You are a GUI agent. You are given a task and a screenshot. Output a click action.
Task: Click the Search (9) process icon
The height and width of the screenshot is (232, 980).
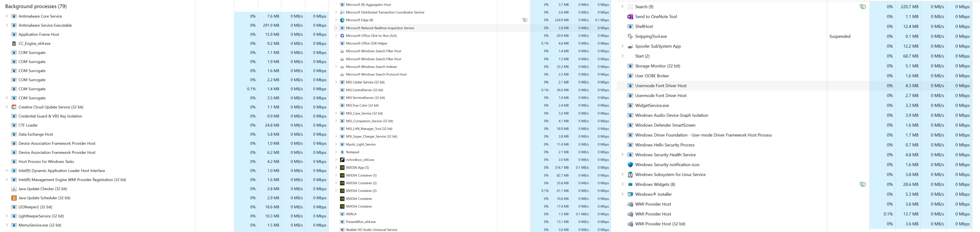630,6
